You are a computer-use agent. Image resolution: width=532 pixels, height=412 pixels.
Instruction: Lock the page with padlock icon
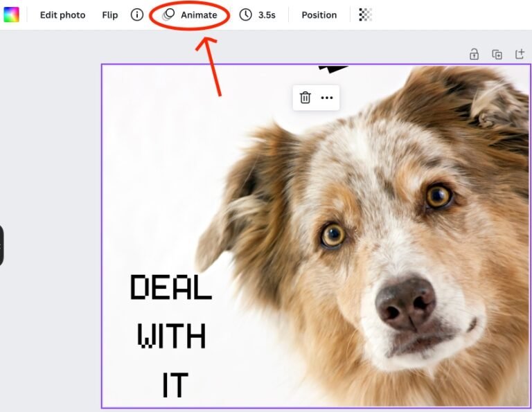click(474, 54)
